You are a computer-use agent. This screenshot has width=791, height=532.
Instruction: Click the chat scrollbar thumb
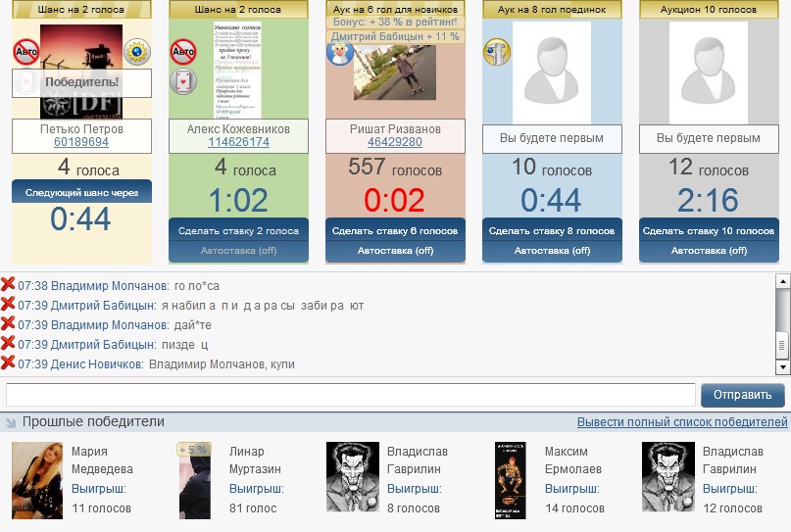tap(782, 345)
